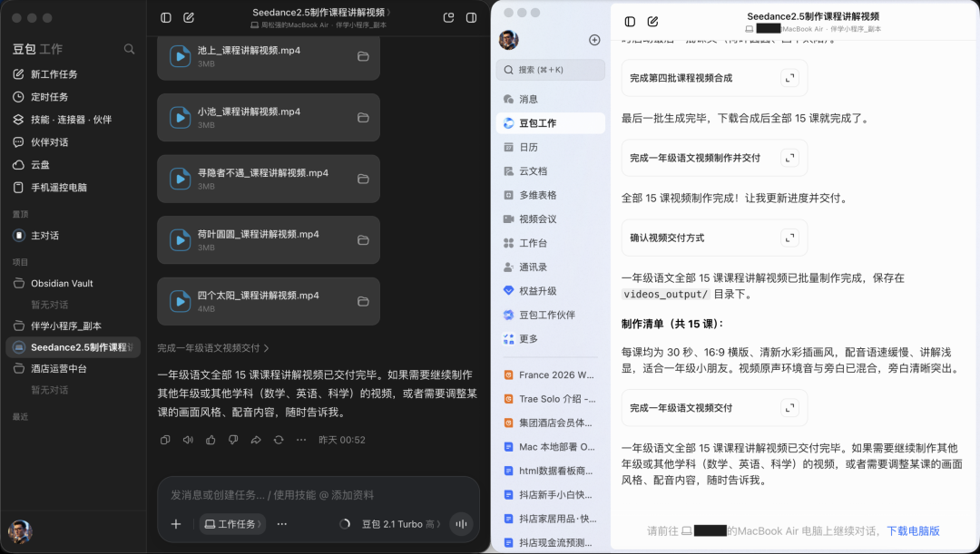
Task: Play 池上_课程讲解视频.mp4
Action: 180,56
